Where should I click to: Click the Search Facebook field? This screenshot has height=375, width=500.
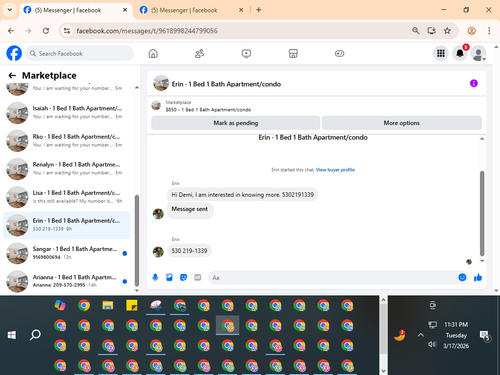[80, 53]
